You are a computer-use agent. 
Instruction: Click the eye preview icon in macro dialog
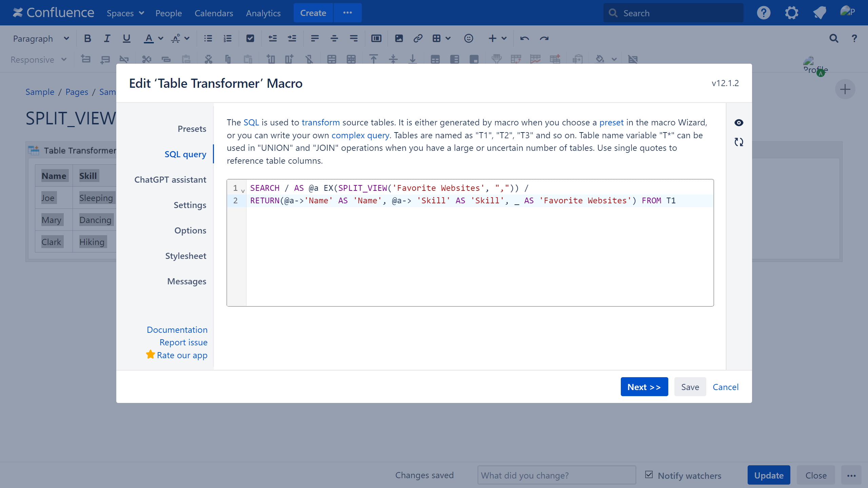coord(738,123)
